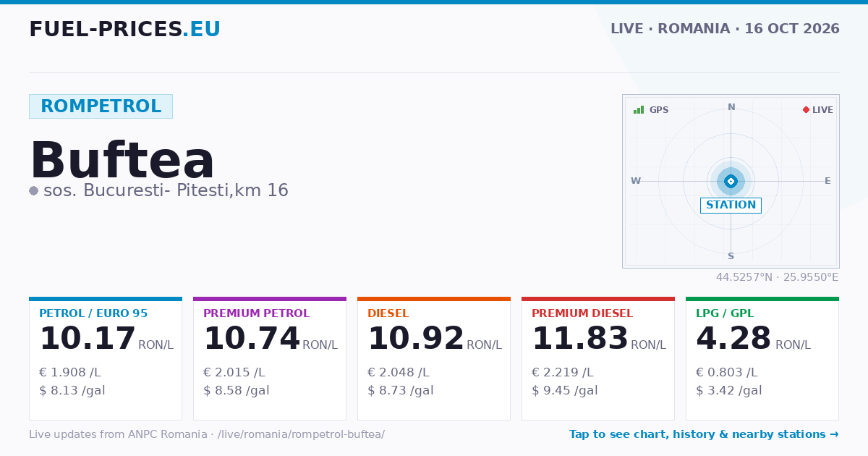Click the address pin dot beside sos. Bucuresti

coord(33,191)
